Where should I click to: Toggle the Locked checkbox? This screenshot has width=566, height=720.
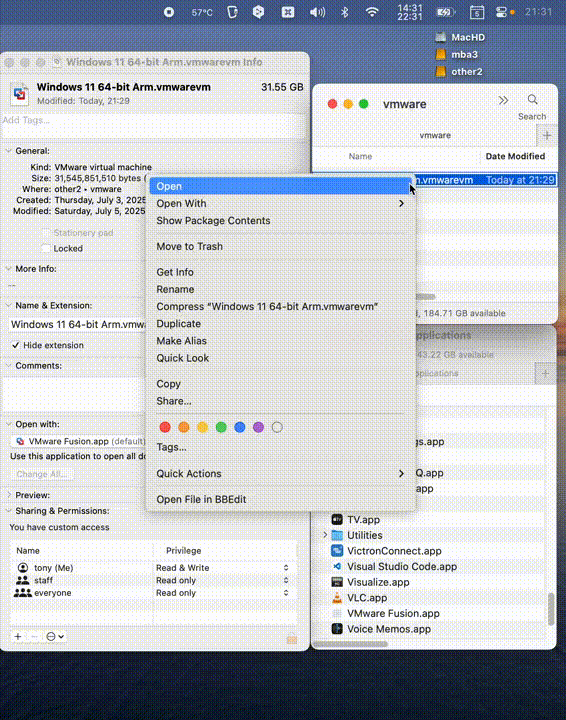click(x=46, y=248)
